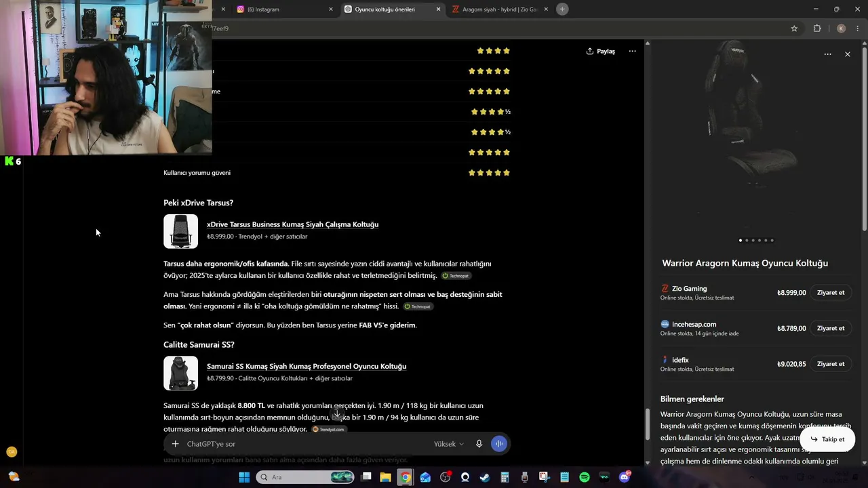Click the 'Calitte Samurai SS?' heading
Image resolution: width=868 pixels, height=488 pixels.
point(199,345)
